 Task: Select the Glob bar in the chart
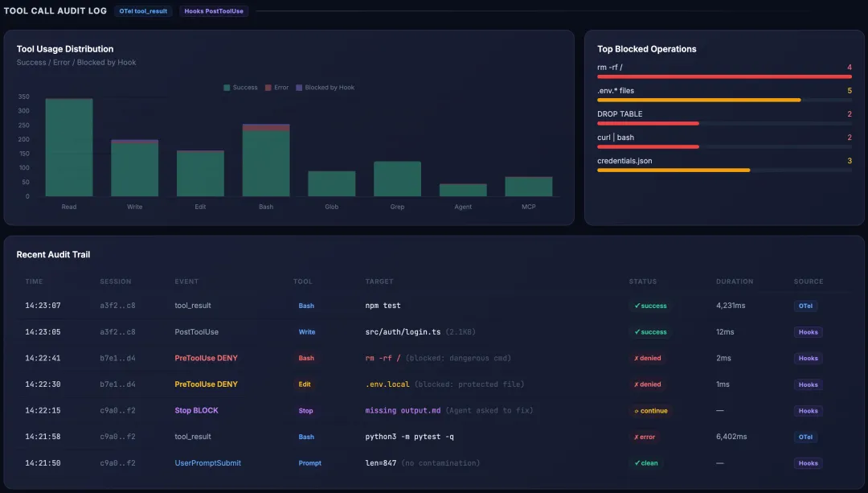pos(332,184)
